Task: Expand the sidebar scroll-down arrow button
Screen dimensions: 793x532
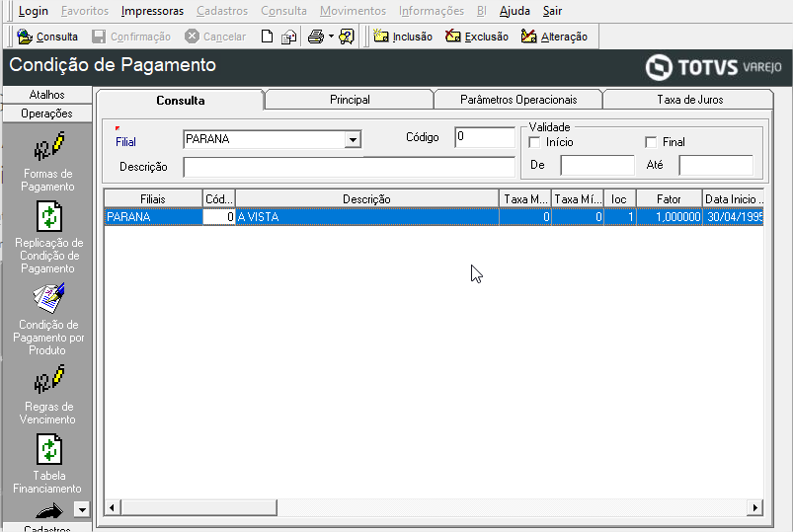Action: coord(81,509)
